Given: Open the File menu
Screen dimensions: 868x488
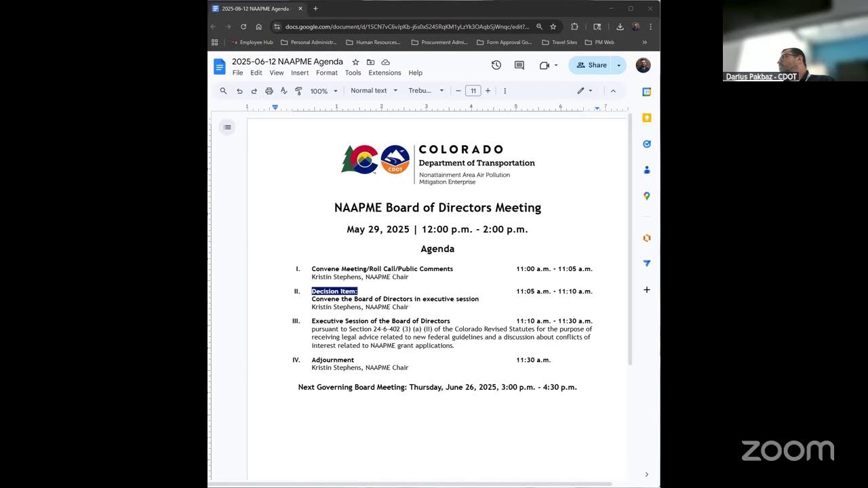Looking at the screenshot, I should click(238, 73).
